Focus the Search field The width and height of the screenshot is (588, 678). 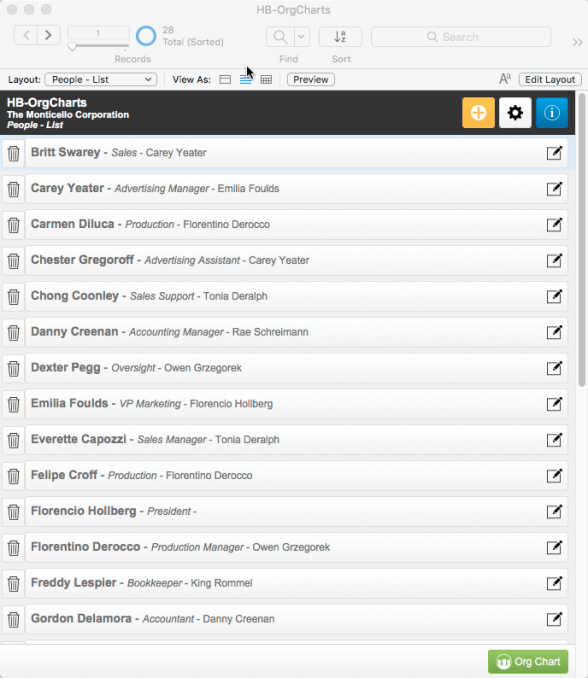461,37
